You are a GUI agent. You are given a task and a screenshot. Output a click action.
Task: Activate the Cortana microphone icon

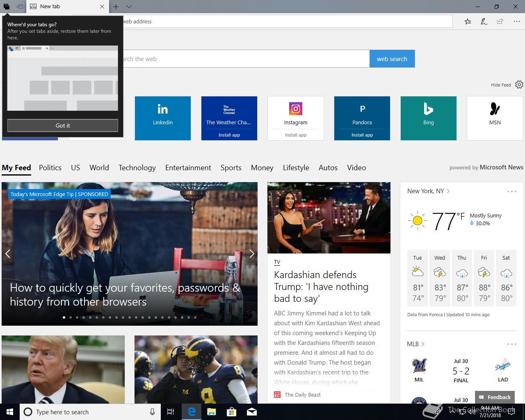[x=152, y=412]
